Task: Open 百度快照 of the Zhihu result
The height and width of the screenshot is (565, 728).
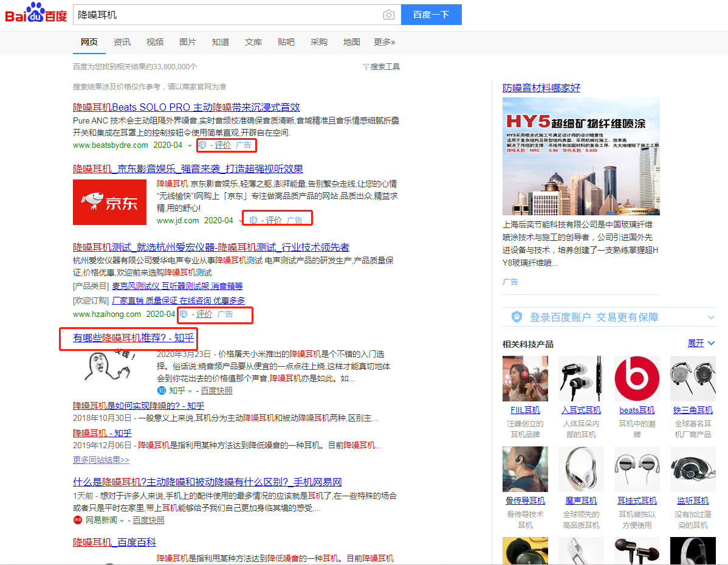Action: click(x=216, y=391)
